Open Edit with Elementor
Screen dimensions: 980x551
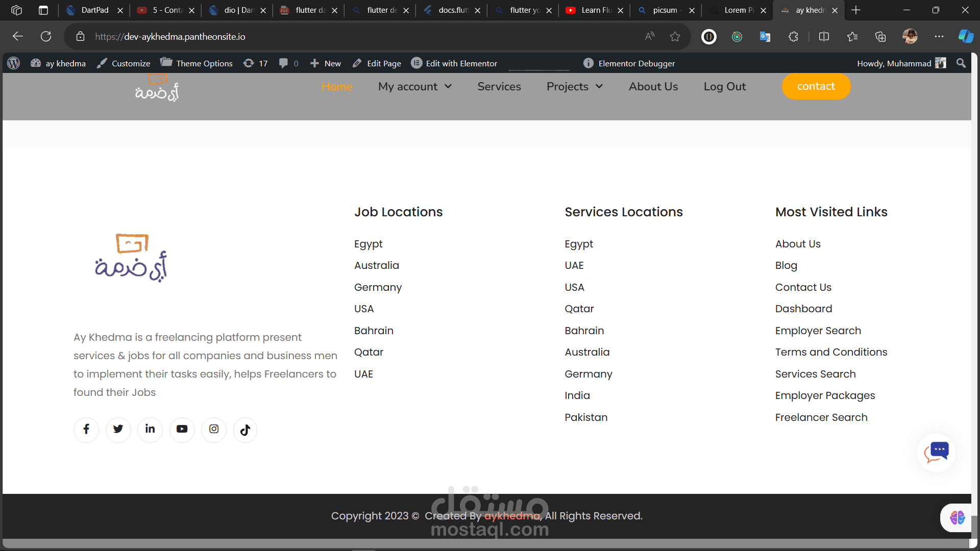tap(454, 63)
